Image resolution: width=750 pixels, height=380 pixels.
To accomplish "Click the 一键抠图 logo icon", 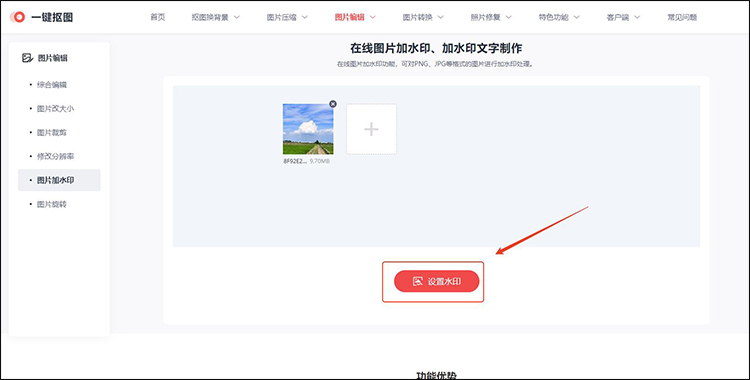I will [x=18, y=17].
